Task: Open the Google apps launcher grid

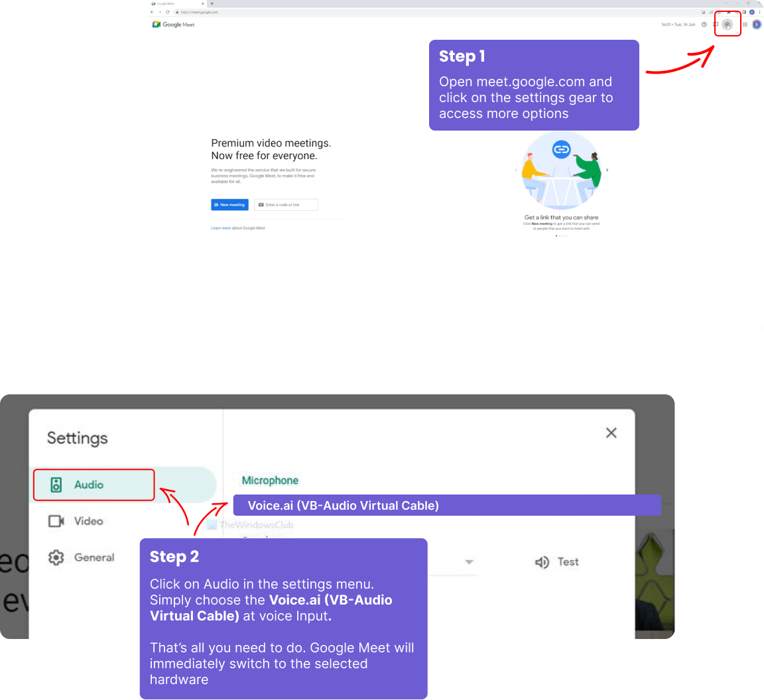Action: (x=744, y=24)
